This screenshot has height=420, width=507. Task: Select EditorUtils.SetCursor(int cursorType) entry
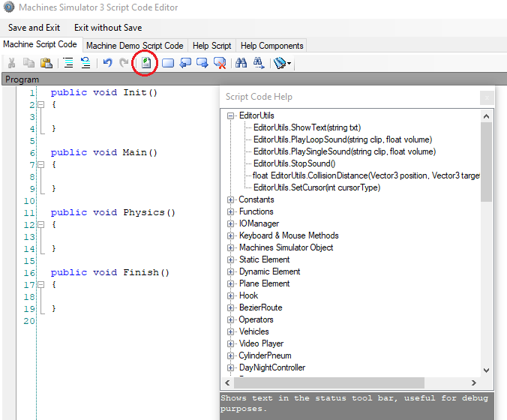coord(316,187)
